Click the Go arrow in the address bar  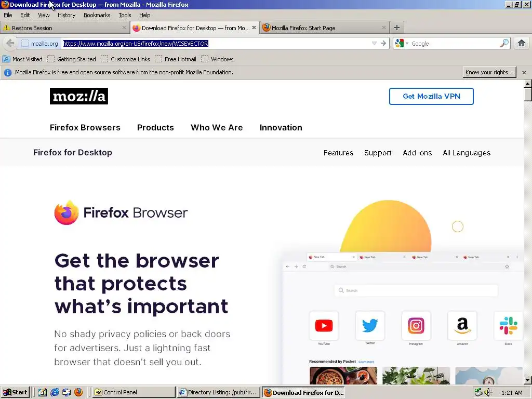(x=383, y=44)
